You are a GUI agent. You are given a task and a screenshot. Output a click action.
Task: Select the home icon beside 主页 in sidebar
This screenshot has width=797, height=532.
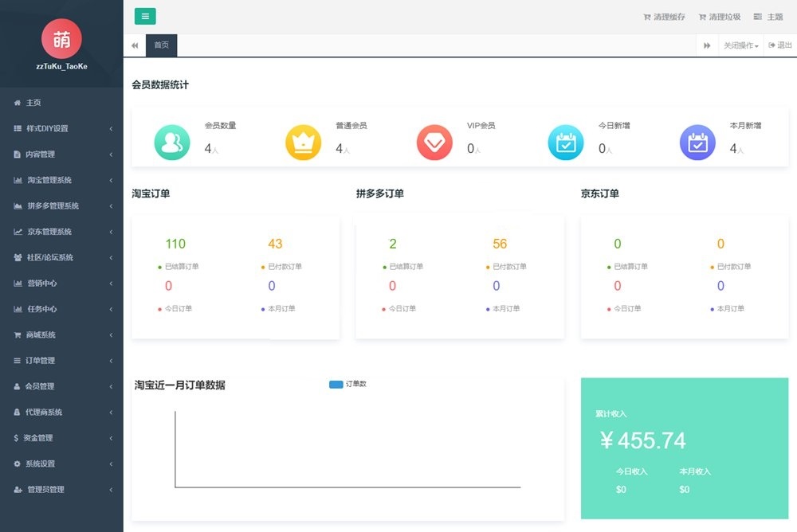[x=17, y=103]
